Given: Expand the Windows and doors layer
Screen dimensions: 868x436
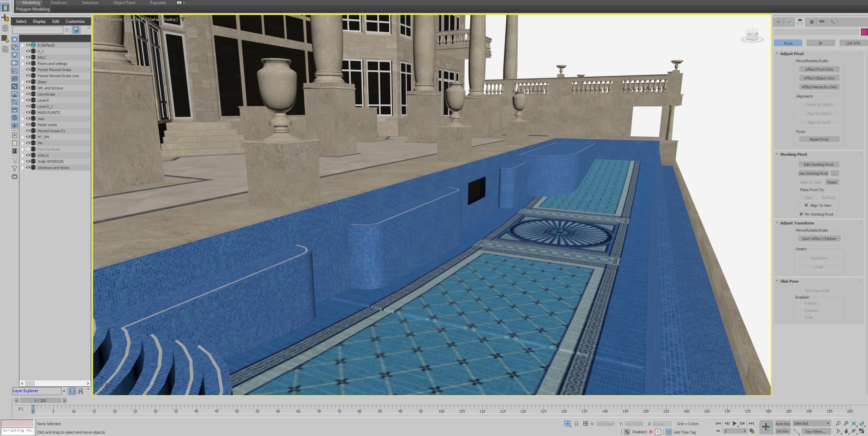Looking at the screenshot, I should tap(23, 168).
